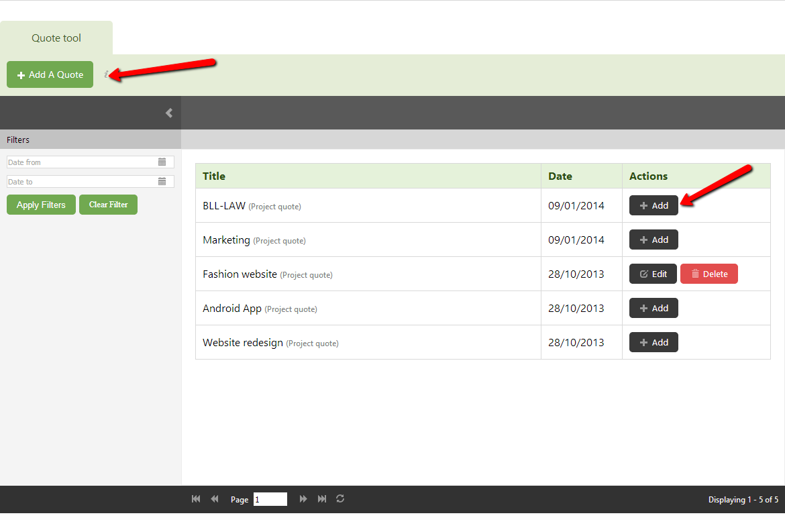Image resolution: width=785 pixels, height=532 pixels.
Task: Add quote for Android App
Action: pyautogui.click(x=653, y=308)
